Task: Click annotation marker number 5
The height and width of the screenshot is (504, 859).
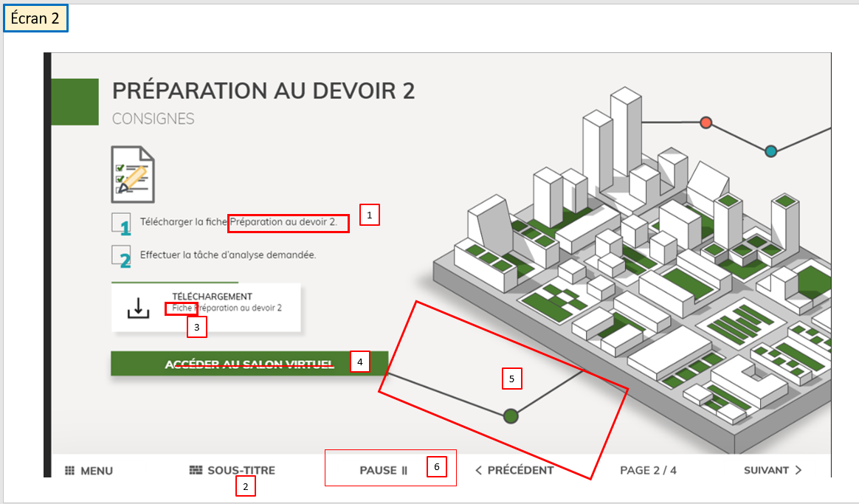Action: (511, 379)
